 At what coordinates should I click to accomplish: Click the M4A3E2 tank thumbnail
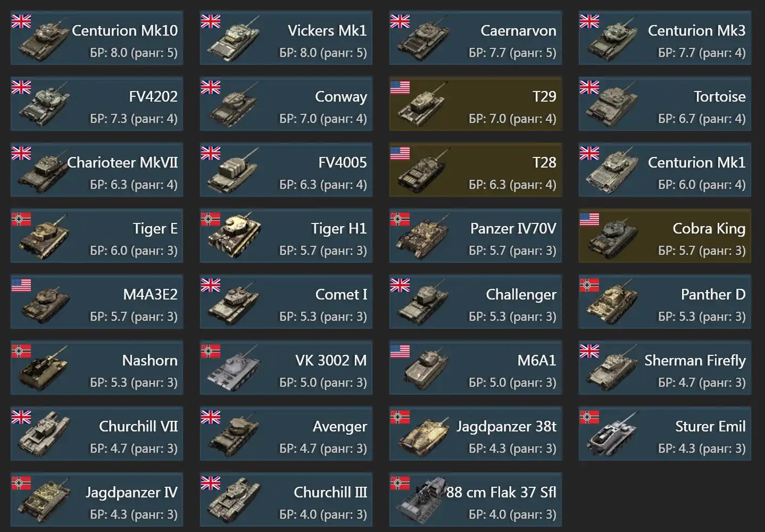click(x=44, y=302)
